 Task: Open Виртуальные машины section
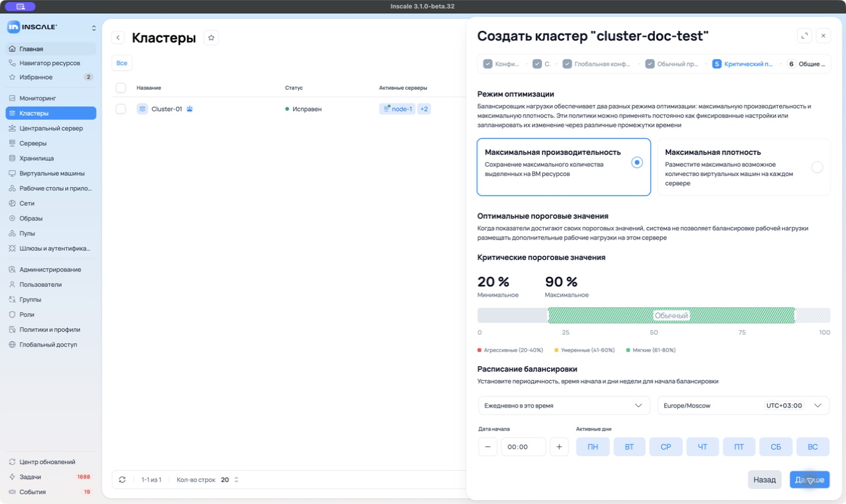[x=51, y=173]
